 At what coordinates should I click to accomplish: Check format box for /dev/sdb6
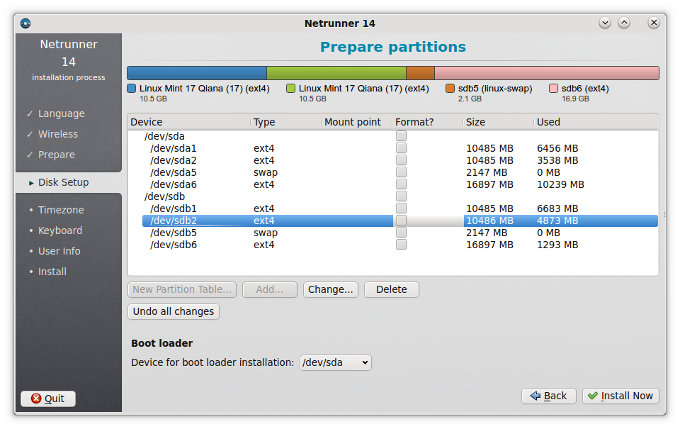pos(401,244)
